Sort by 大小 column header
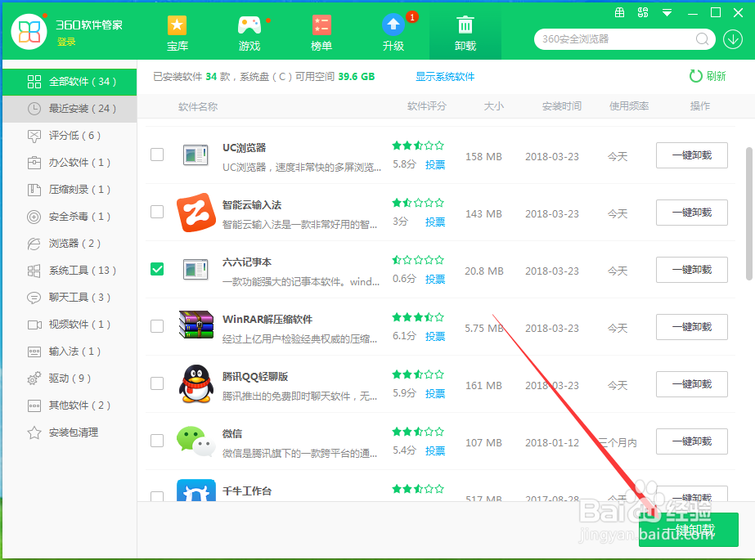This screenshot has width=755, height=560. tap(494, 106)
